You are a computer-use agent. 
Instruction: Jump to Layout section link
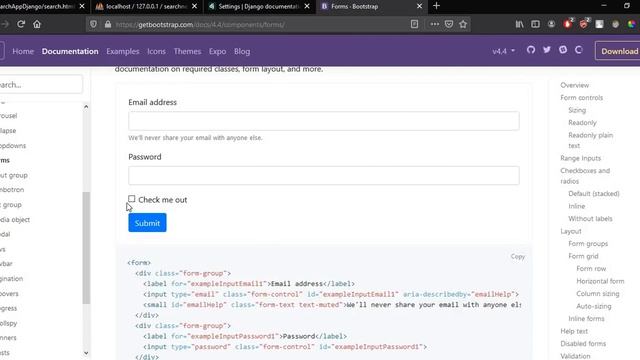571,231
